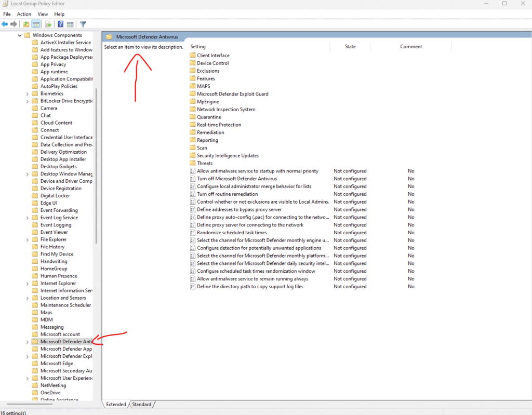
Task: Select Configure local administrator merge behavior setting
Action: pyautogui.click(x=254, y=186)
